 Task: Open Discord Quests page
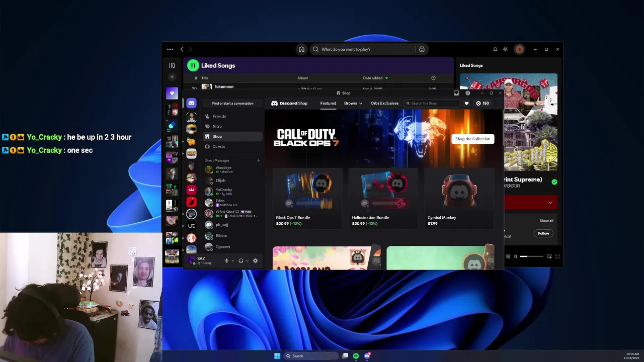tap(233, 146)
